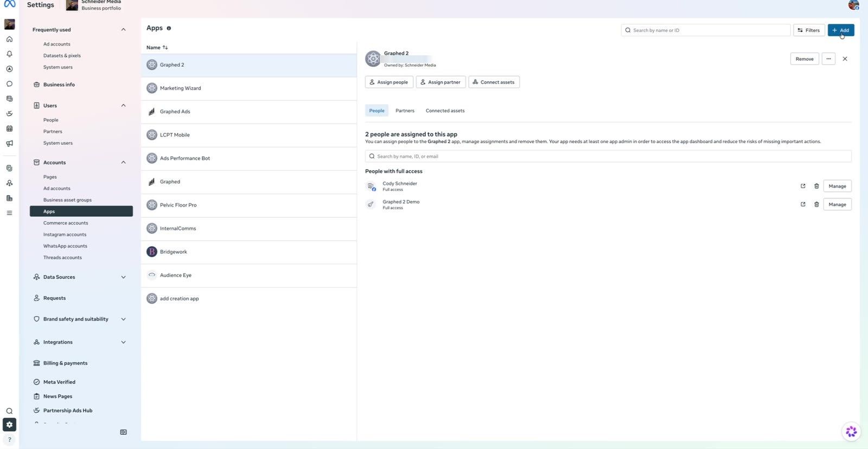Click the Apps info icon
Viewport: 868px width, 449px height.
tap(169, 28)
